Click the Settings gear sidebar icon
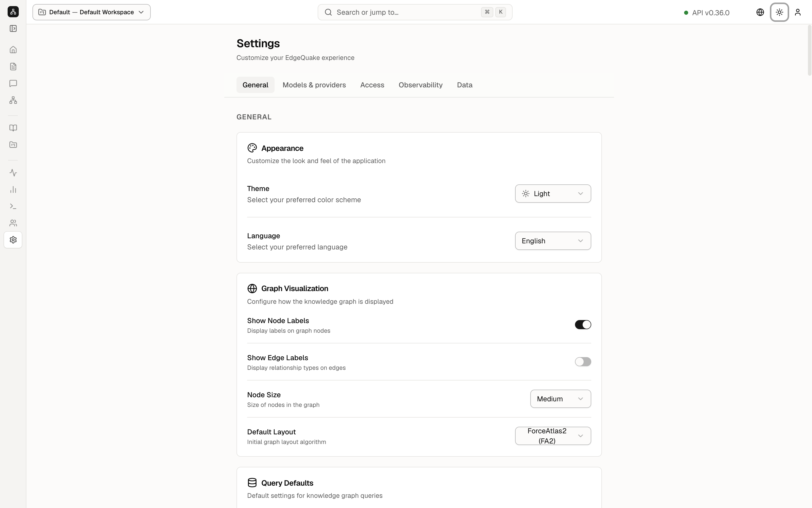 point(13,240)
